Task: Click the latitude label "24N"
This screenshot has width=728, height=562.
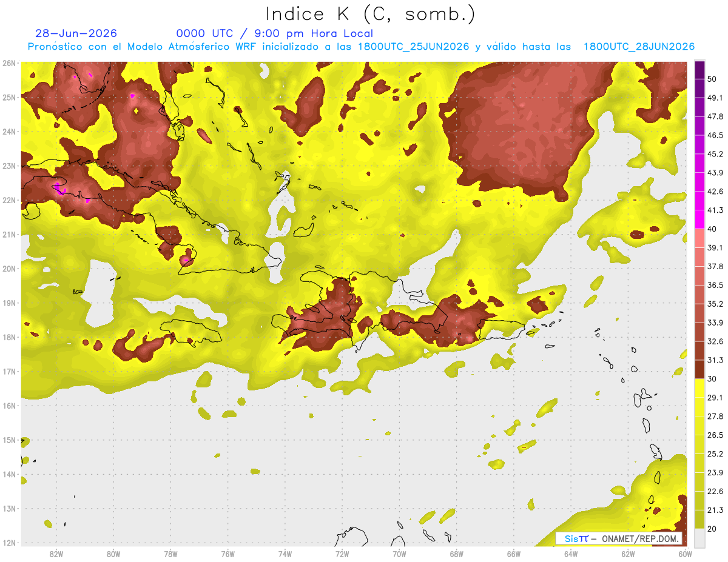Action: click(x=9, y=132)
